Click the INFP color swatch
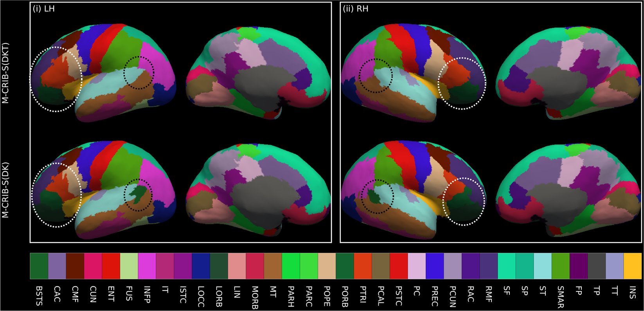 click(147, 266)
